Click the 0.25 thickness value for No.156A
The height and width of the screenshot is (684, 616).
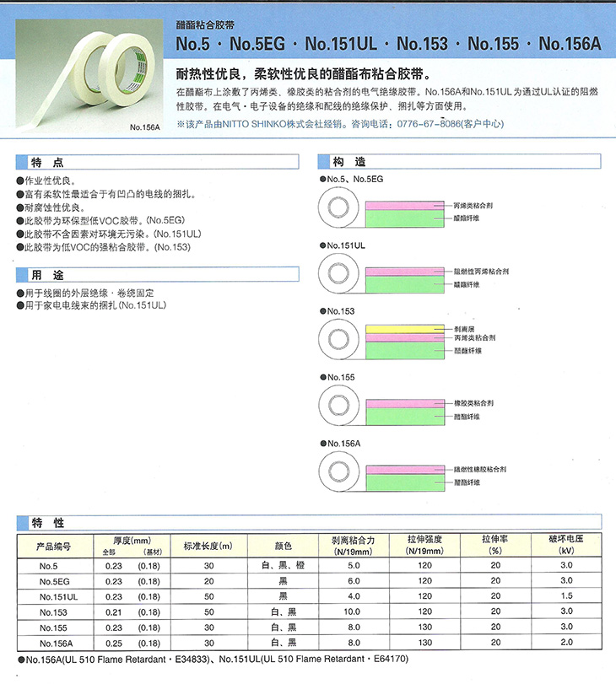point(114,644)
